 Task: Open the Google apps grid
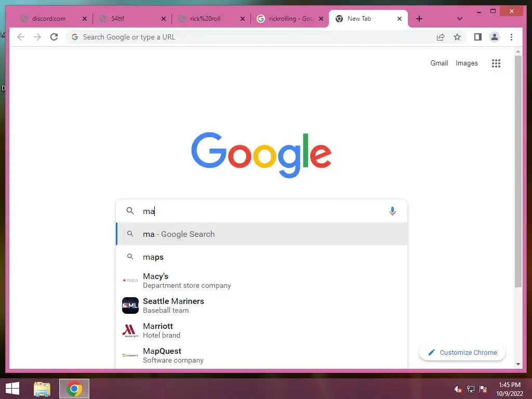coord(496,63)
